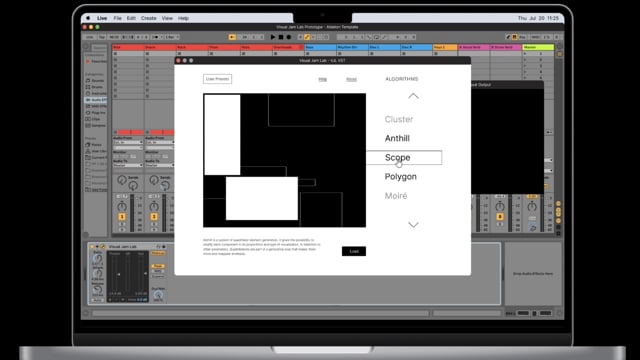Click the About link in plugin window
Viewport: 640px width, 360px height.
click(351, 79)
